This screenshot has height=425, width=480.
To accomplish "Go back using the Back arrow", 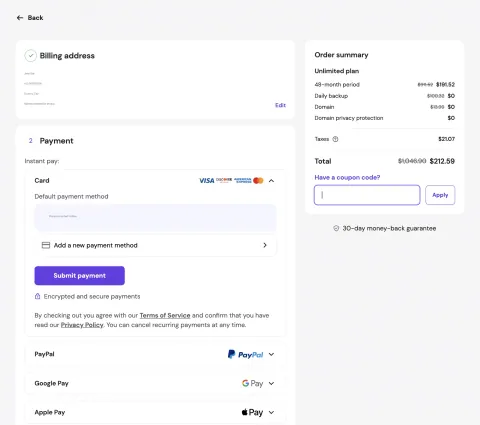I will [x=20, y=18].
